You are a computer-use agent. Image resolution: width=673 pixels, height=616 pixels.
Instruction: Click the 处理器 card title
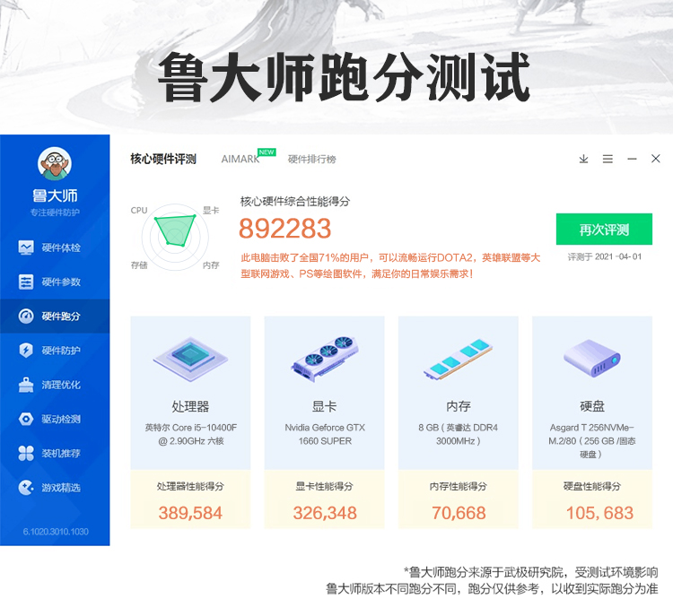coord(190,406)
